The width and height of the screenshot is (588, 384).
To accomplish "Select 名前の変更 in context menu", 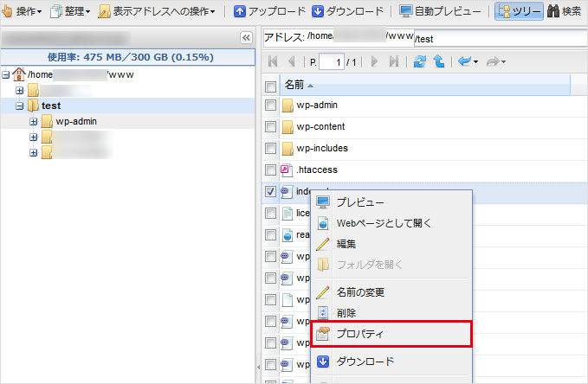I will (x=360, y=292).
